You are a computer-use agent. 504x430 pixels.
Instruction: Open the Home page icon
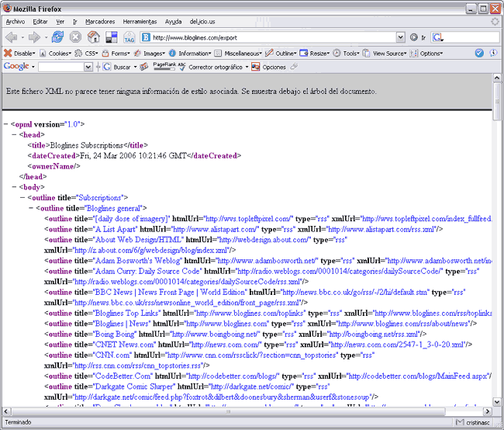coord(94,37)
